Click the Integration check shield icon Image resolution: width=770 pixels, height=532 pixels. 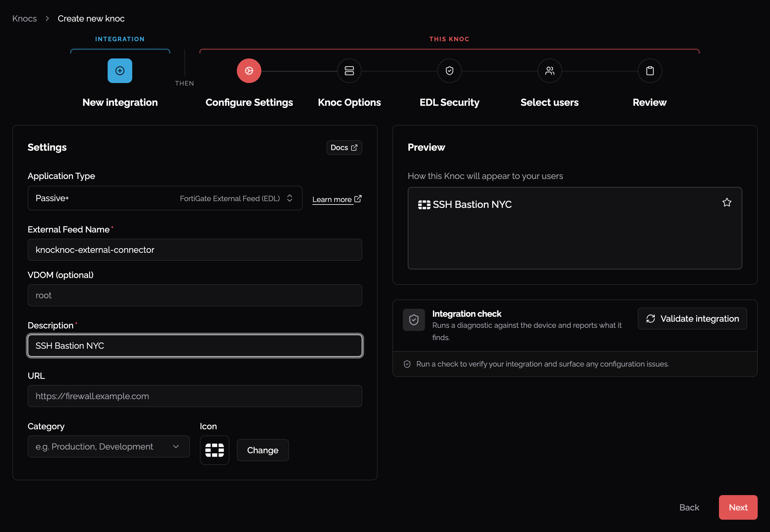point(414,320)
